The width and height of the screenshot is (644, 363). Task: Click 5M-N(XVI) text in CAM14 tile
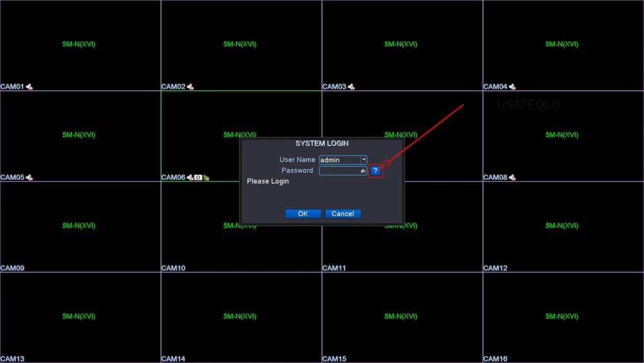(240, 316)
